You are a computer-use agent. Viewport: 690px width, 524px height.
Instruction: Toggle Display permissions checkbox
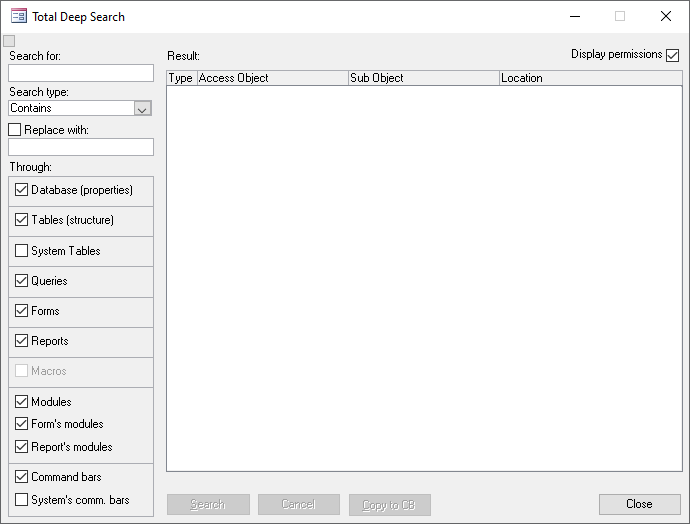[672, 55]
